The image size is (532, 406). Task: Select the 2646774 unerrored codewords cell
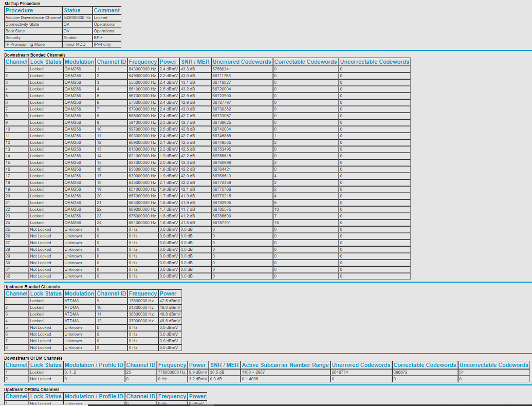click(x=361, y=372)
